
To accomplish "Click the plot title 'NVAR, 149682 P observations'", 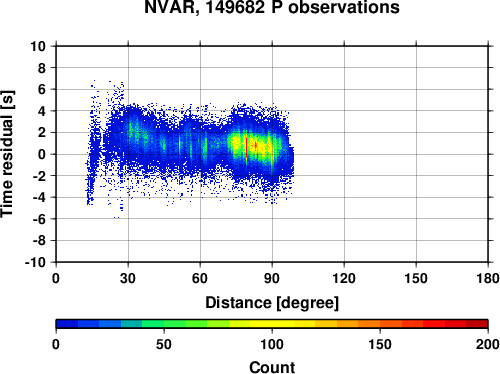I will point(272,7).
